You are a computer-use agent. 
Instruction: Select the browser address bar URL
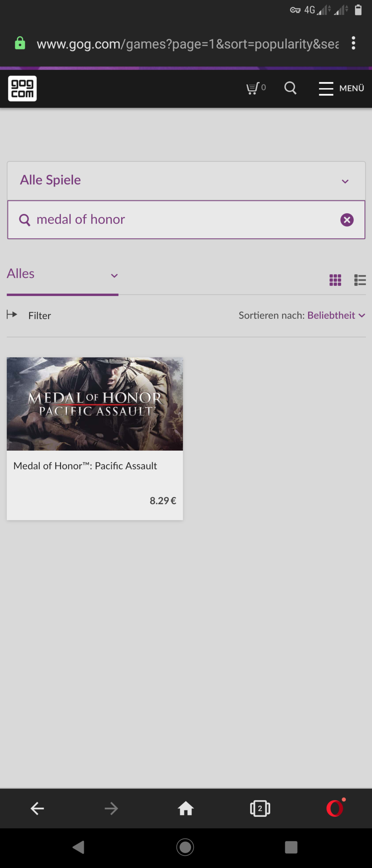click(188, 44)
